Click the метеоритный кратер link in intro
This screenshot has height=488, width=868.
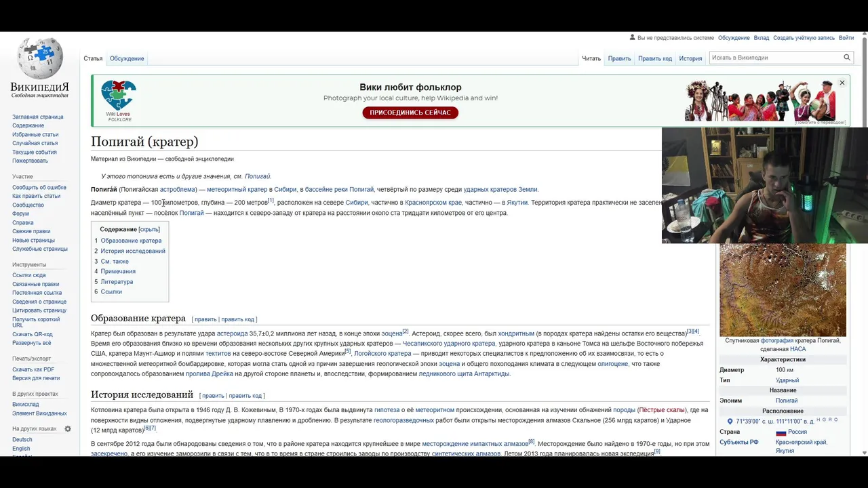(x=237, y=190)
